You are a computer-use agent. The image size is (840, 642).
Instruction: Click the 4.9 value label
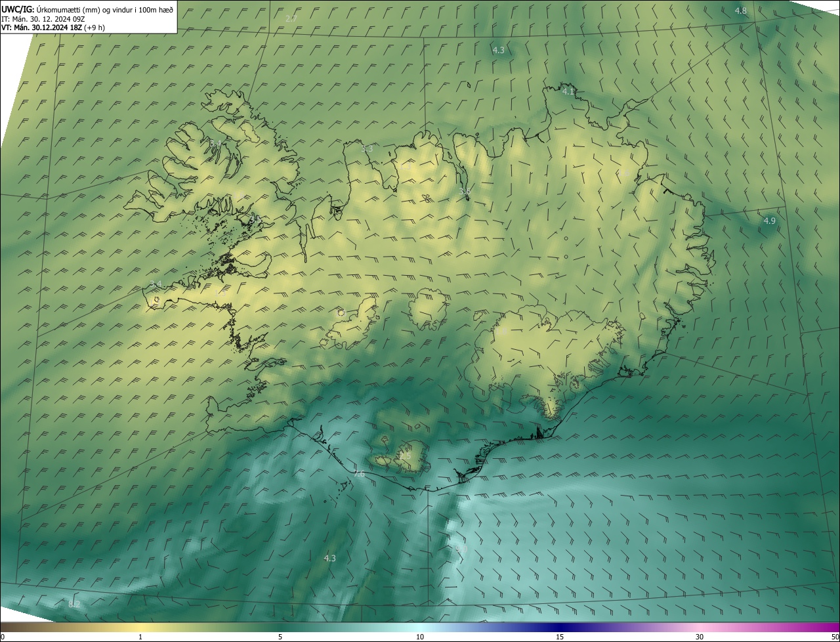(769, 221)
